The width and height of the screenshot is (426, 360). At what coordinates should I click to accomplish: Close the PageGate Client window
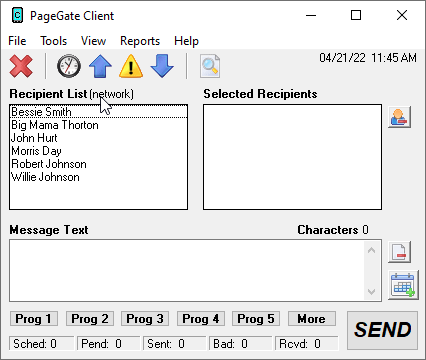pyautogui.click(x=402, y=15)
